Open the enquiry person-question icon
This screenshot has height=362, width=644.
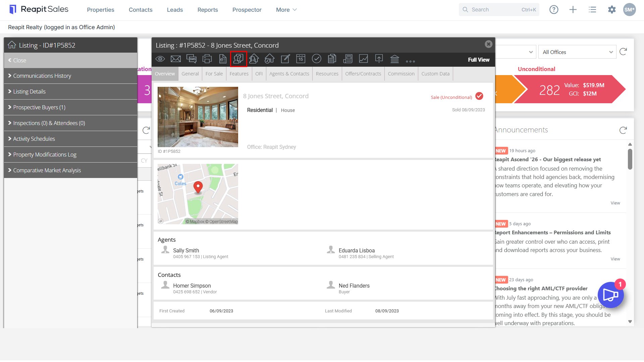point(238,59)
